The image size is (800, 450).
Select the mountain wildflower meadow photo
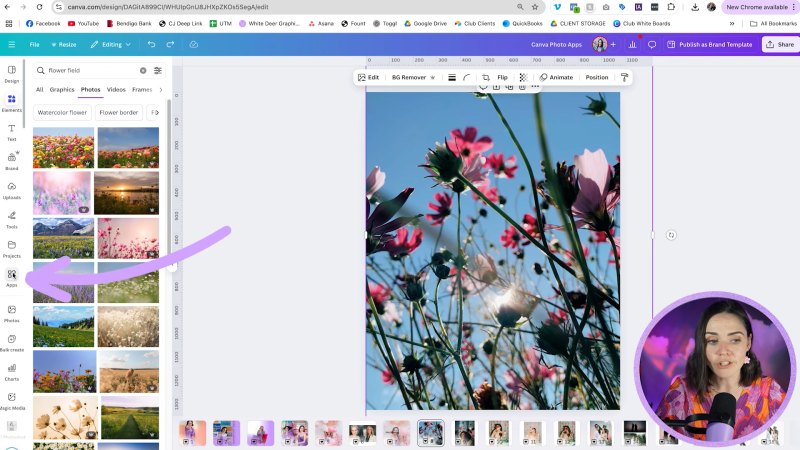(63, 238)
